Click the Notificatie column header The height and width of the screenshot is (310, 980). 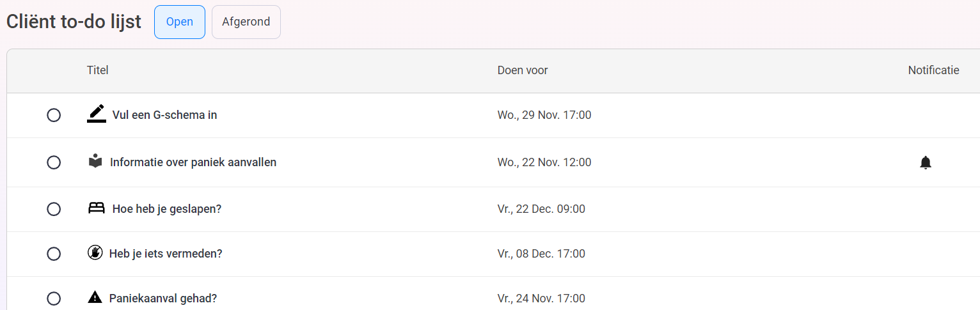pos(934,70)
